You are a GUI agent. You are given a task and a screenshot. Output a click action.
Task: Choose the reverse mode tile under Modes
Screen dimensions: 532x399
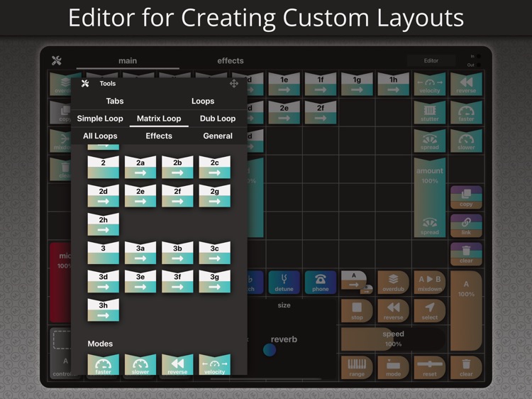(x=177, y=364)
